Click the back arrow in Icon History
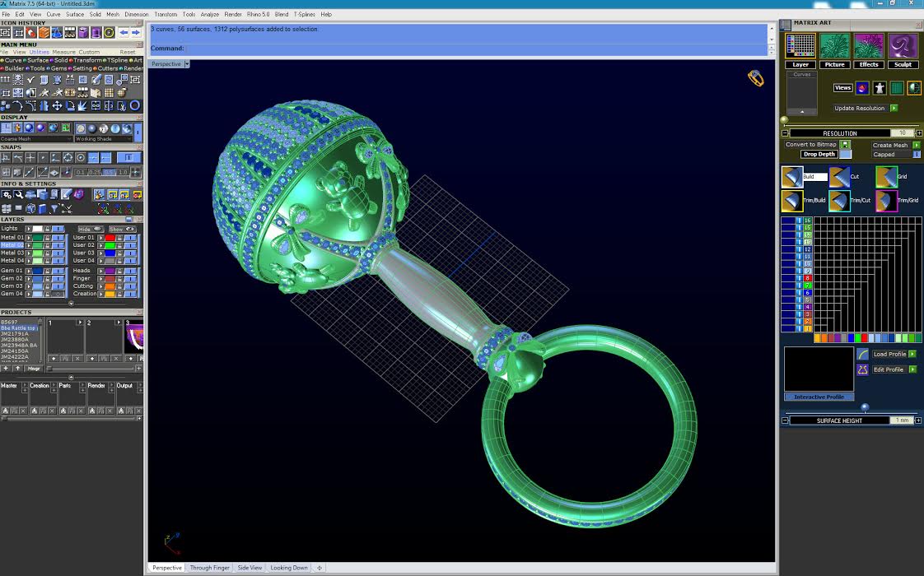Viewport: 924px width, 576px height. point(124,33)
